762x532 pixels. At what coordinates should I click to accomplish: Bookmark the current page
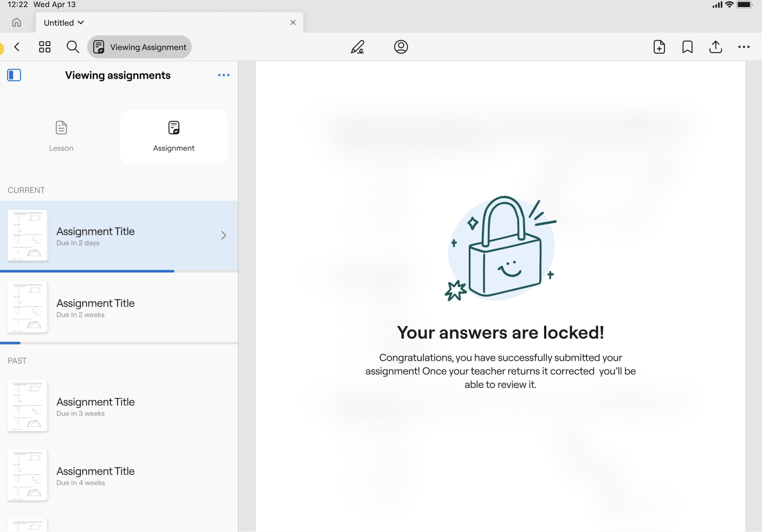(x=687, y=47)
